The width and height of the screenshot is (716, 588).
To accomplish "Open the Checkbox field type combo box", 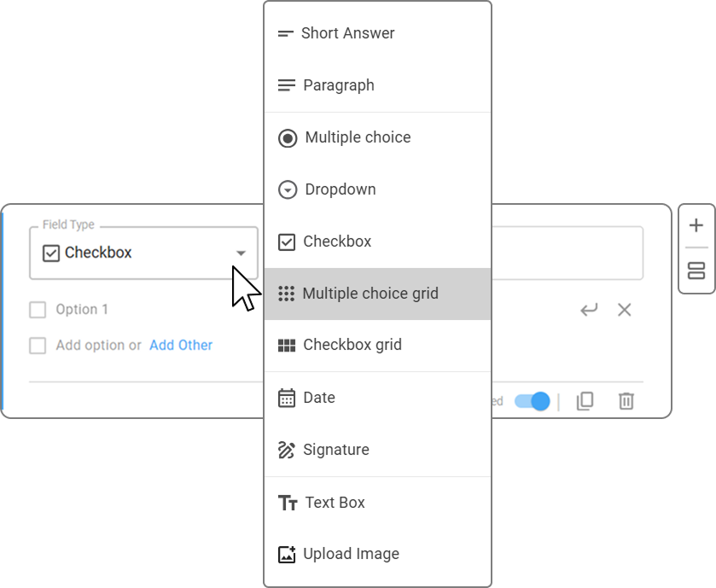I will point(144,253).
